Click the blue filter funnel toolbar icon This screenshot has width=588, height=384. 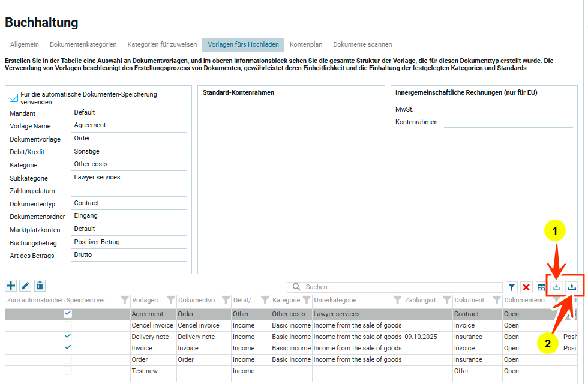[x=512, y=287]
